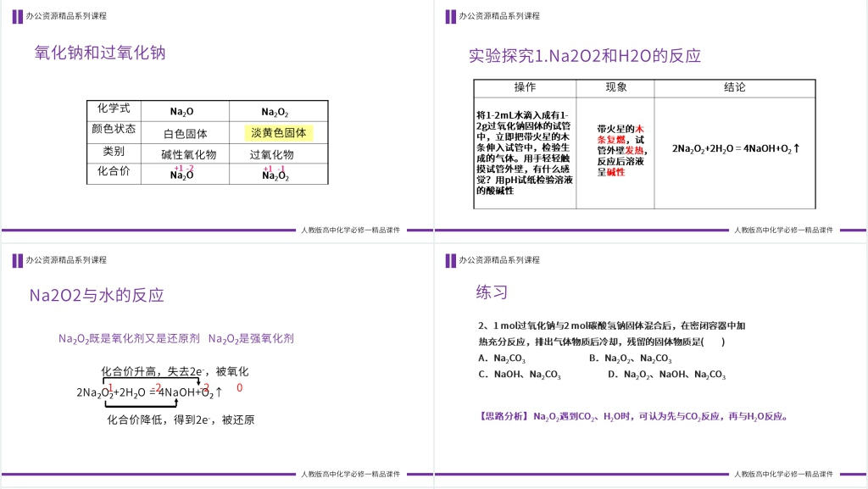Select the equation in the 结论 column
The image size is (868, 489).
(x=736, y=148)
